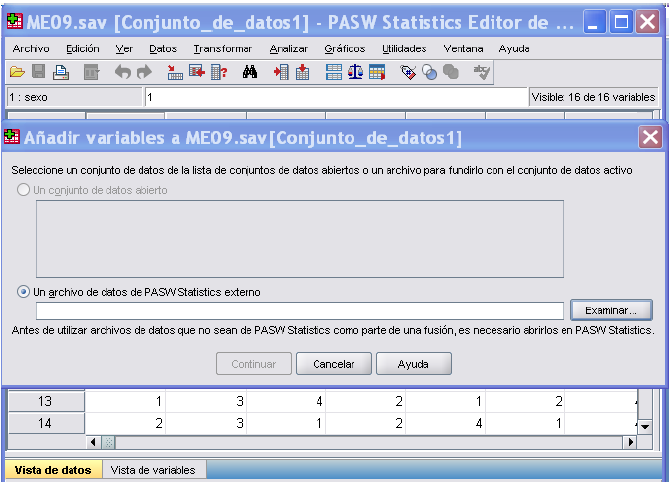This screenshot has width=669, height=485.
Task: Select the Vista de datos tab
Action: pyautogui.click(x=52, y=470)
